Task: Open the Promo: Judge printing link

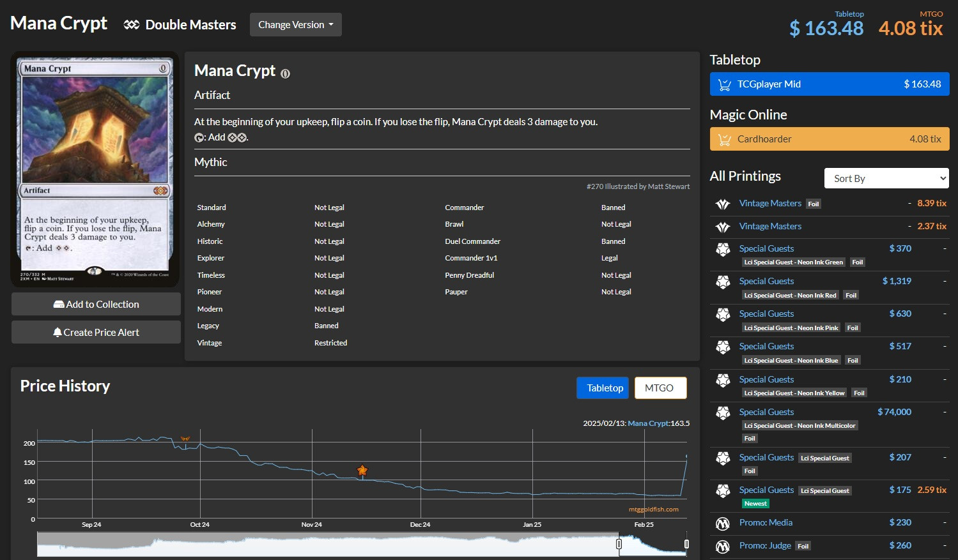Action: [765, 545]
